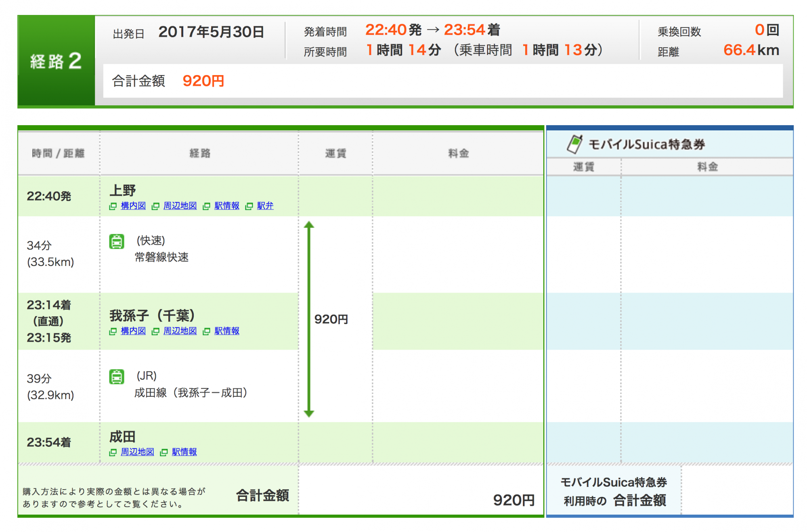
Task: Click the mobile phone icon by モバイルSuica特急券
Action: (x=574, y=144)
